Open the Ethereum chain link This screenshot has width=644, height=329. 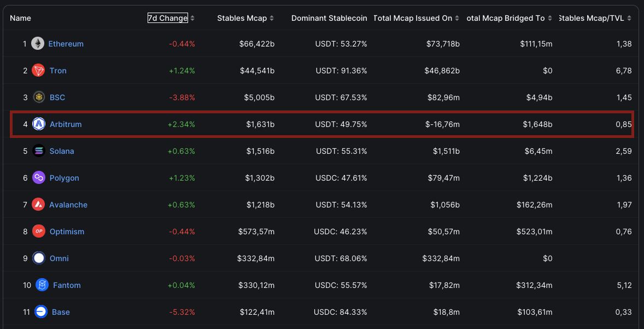66,44
